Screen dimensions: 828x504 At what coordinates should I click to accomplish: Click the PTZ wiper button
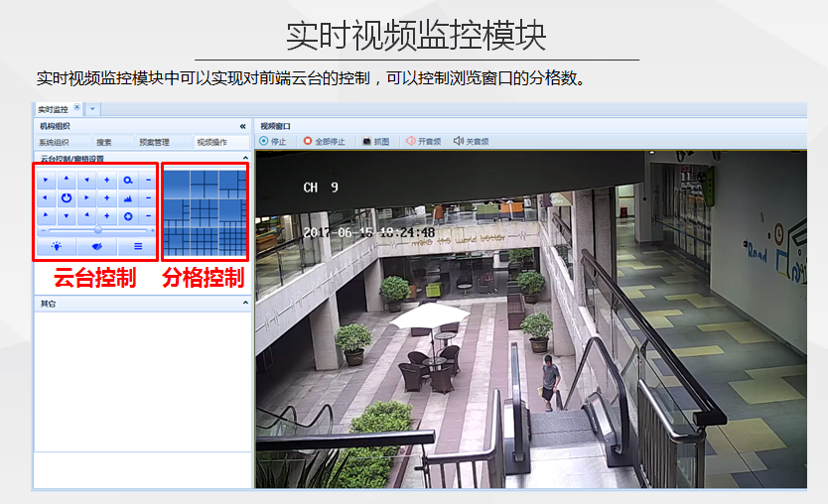(x=97, y=245)
